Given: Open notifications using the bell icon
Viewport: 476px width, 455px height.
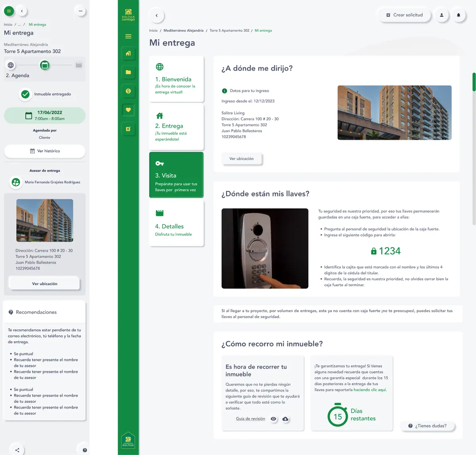Looking at the screenshot, I should [459, 15].
